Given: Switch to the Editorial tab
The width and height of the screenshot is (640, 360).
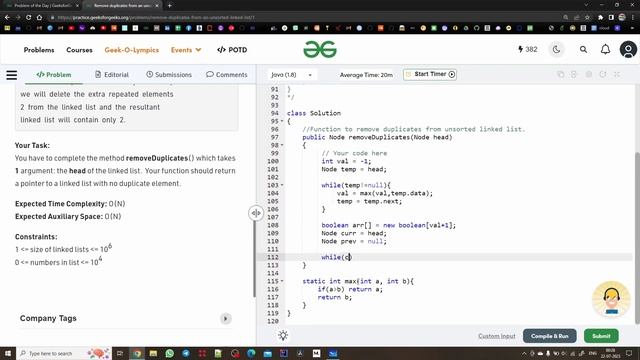Looking at the screenshot, I should point(112,75).
